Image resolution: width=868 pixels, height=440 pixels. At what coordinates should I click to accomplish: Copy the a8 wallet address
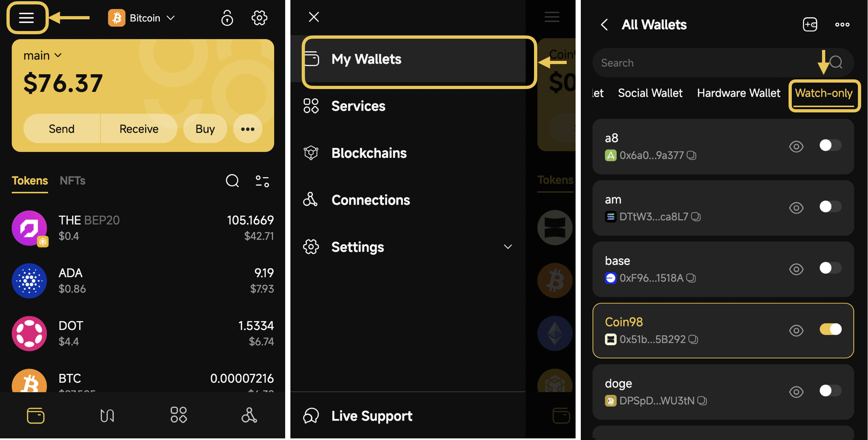[x=692, y=156]
